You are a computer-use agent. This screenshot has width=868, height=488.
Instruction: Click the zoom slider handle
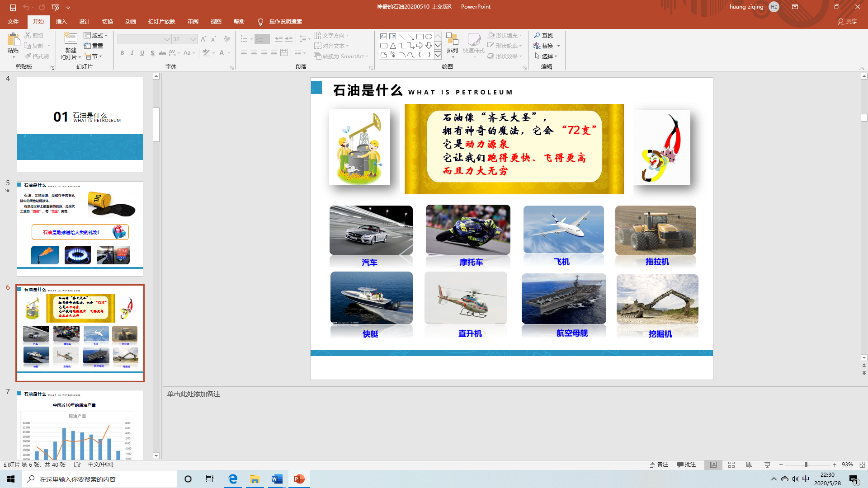click(806, 465)
